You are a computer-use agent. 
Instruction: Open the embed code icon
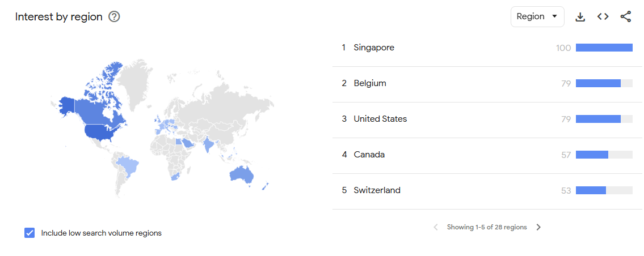pos(603,17)
